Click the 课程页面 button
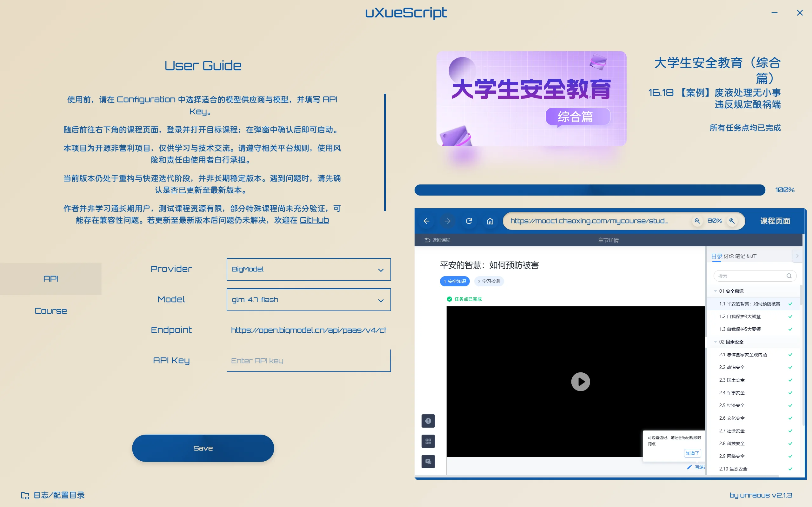This screenshot has width=812, height=507. pyautogui.click(x=775, y=221)
